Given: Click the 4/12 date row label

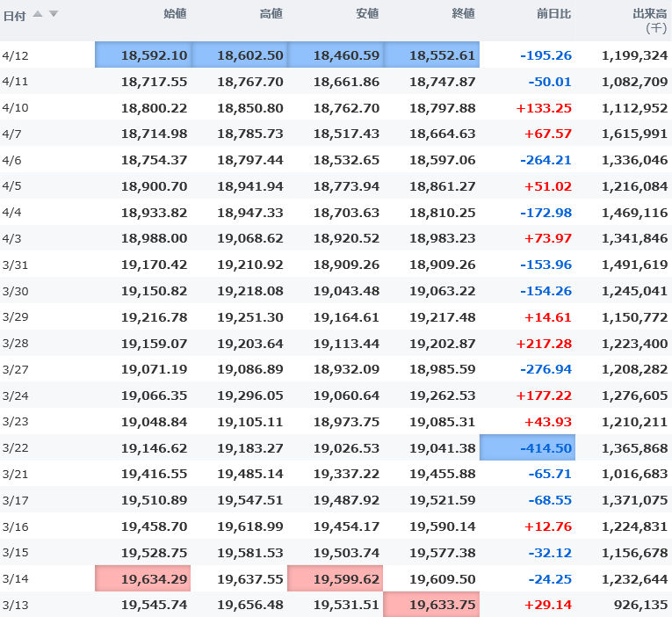Looking at the screenshot, I should click(x=15, y=55).
